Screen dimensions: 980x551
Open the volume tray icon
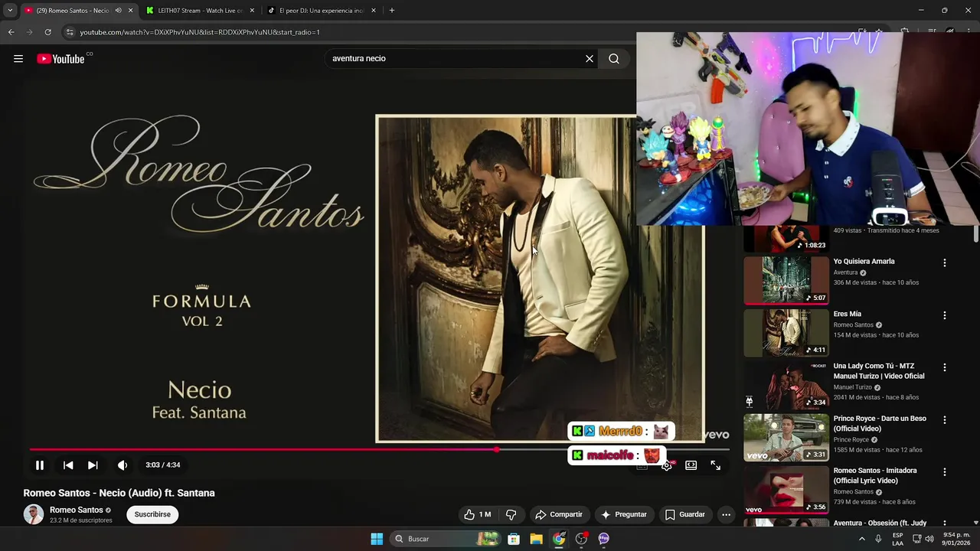coord(929,539)
